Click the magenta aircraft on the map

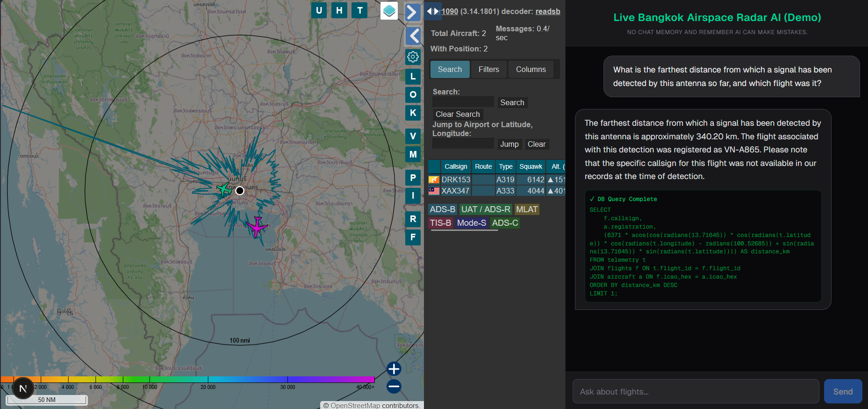[x=257, y=226]
